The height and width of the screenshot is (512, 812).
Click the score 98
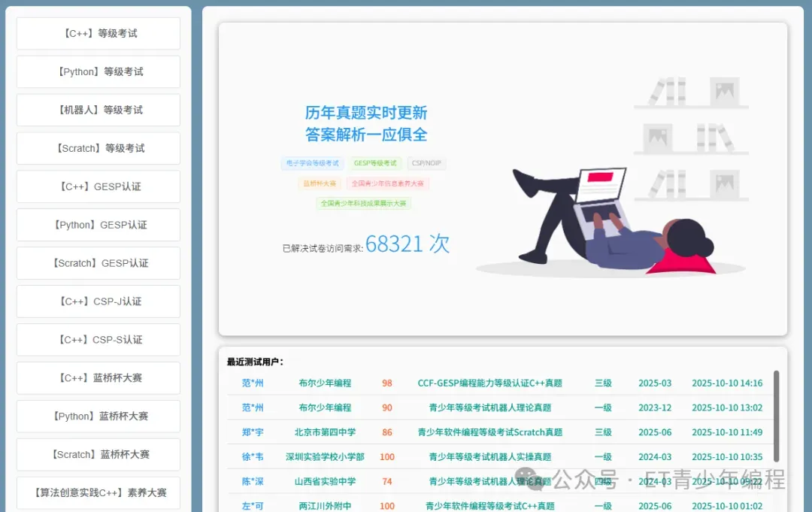point(387,383)
